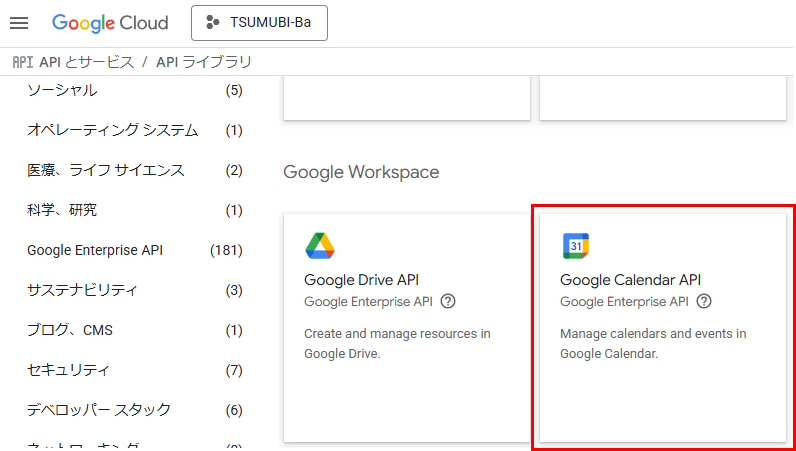Click Google Enterprise API label under Drive API
Viewport: 796px width, 451px height.
click(x=368, y=302)
